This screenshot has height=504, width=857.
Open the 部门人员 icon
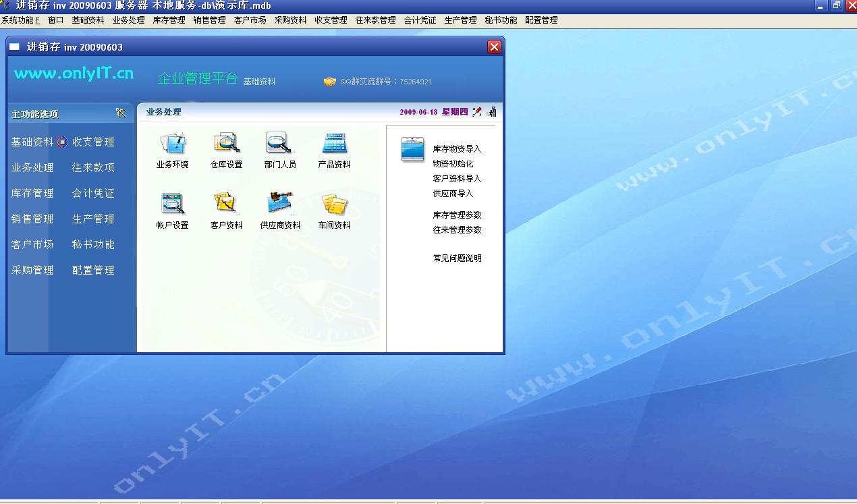point(279,143)
